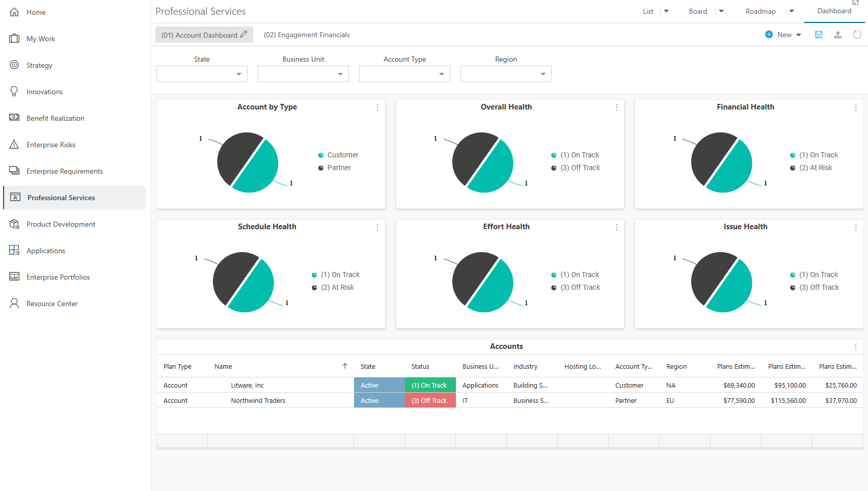Image resolution: width=868 pixels, height=491 pixels.
Task: Click Benefit Realization money icon
Action: [x=14, y=118]
